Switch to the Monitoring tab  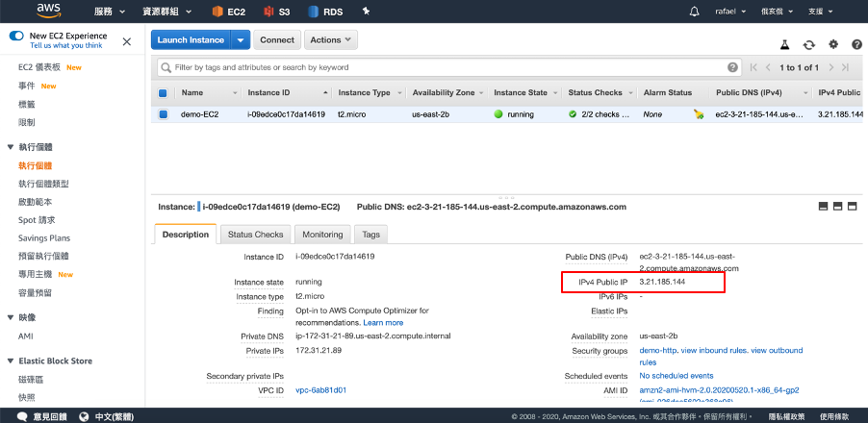tap(322, 235)
